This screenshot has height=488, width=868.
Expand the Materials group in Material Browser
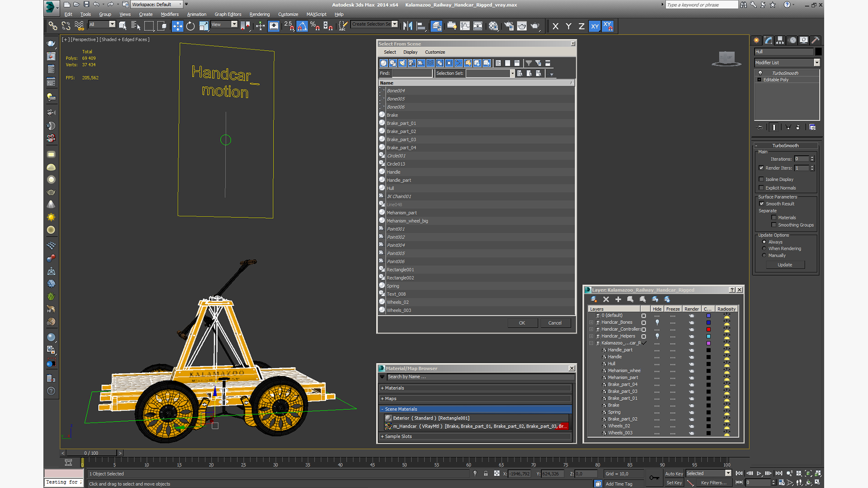pyautogui.click(x=382, y=388)
